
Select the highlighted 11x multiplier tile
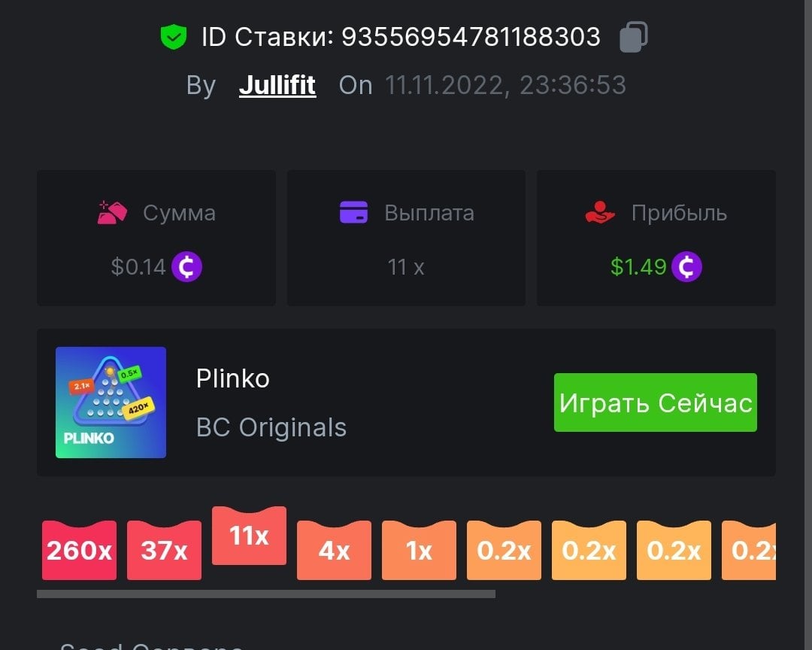point(249,536)
